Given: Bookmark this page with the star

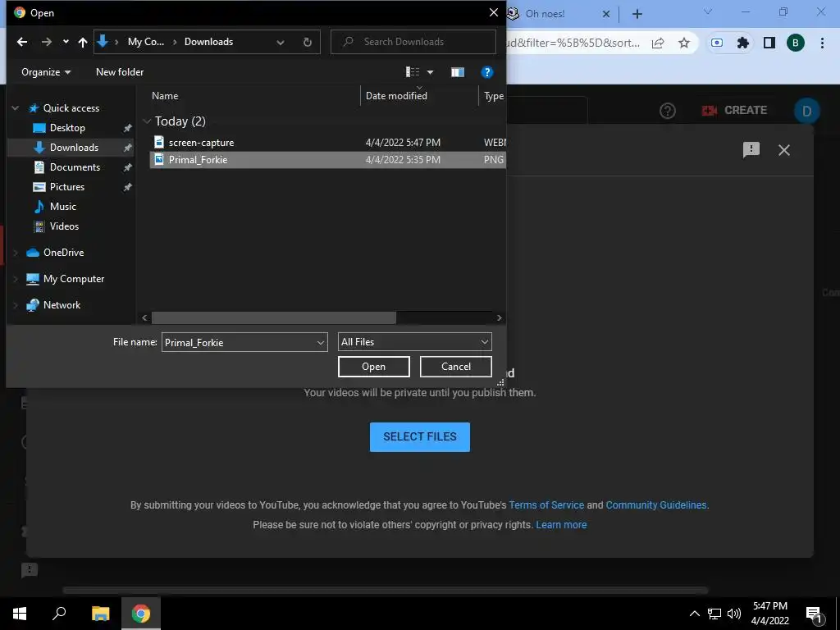Looking at the screenshot, I should (684, 43).
